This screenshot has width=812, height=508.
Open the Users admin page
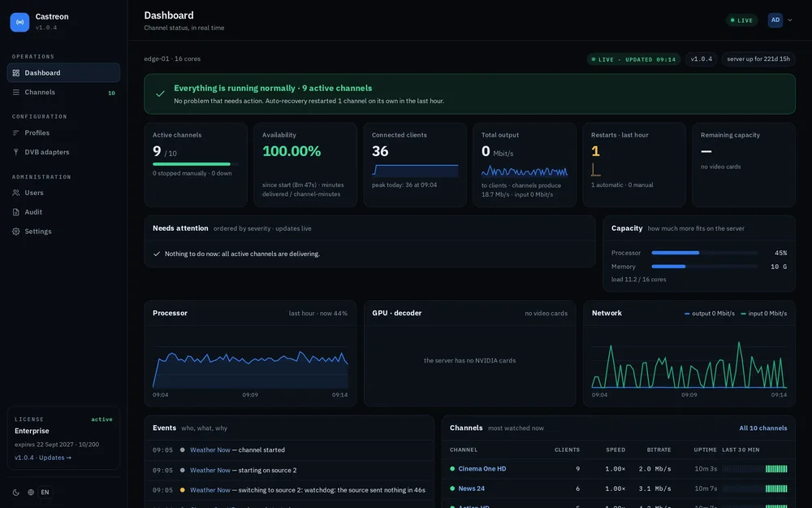[x=63, y=193]
